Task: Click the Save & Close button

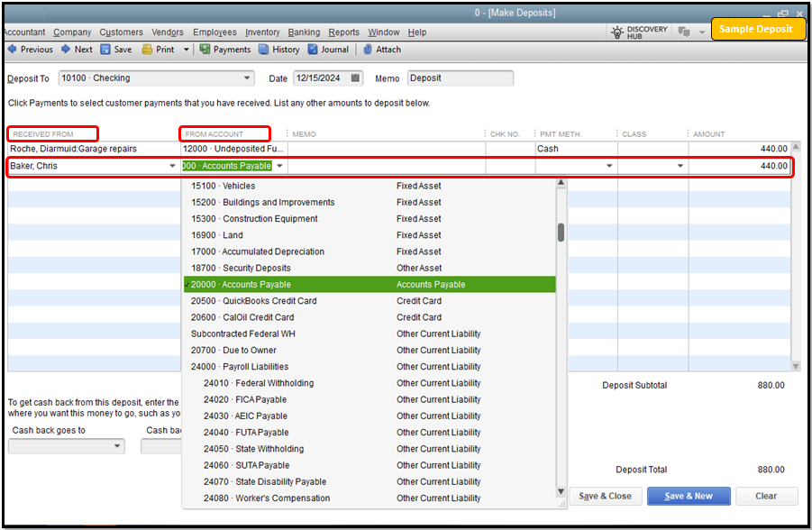Action: point(605,496)
